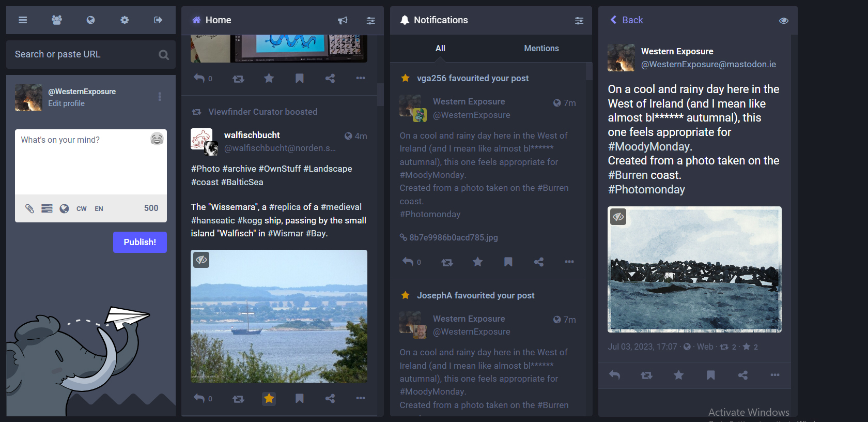Screen dimensions: 868x422
Task: Open more options on detailed post
Action: 775,375
